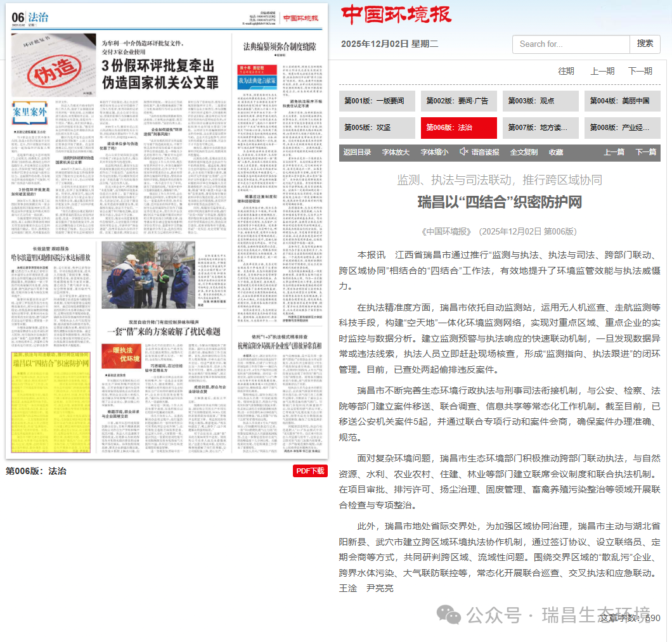This screenshot has height=642, width=672.
Task: Click the yellow highlighted 瑞昌 article on page
Action: pyautogui.click(x=51, y=402)
